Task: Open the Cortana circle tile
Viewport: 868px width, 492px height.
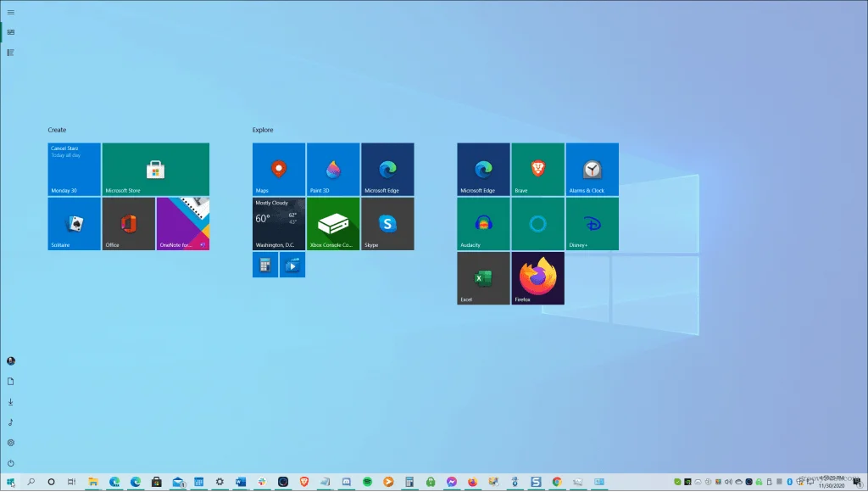Action: tap(537, 224)
